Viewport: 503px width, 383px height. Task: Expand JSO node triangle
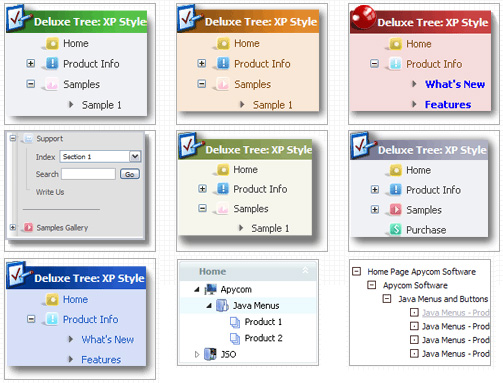tap(197, 354)
